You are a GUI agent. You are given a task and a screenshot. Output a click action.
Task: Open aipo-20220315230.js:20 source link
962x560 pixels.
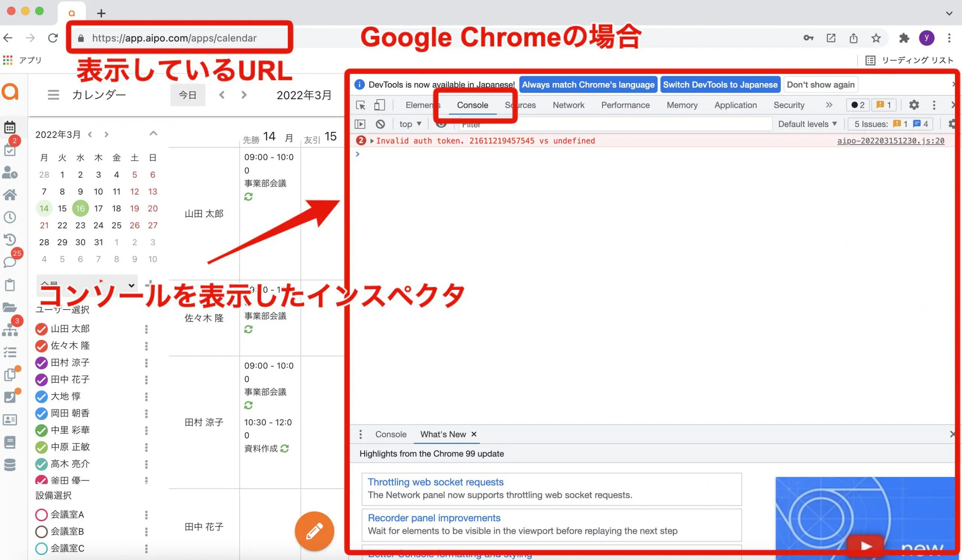891,141
